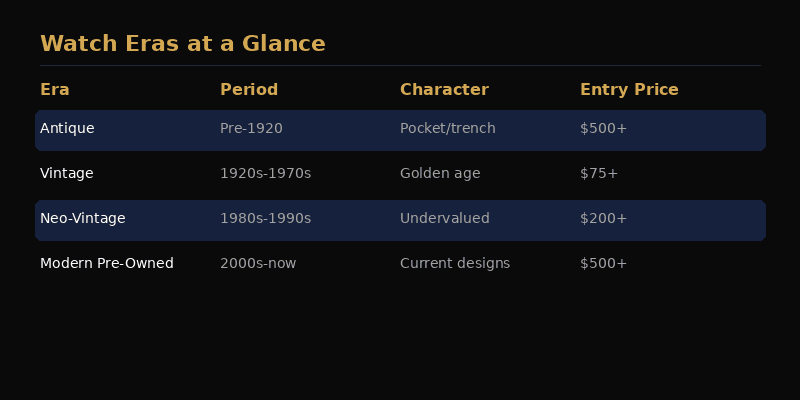Select the Modern Pre-Owned era cell

click(107, 263)
